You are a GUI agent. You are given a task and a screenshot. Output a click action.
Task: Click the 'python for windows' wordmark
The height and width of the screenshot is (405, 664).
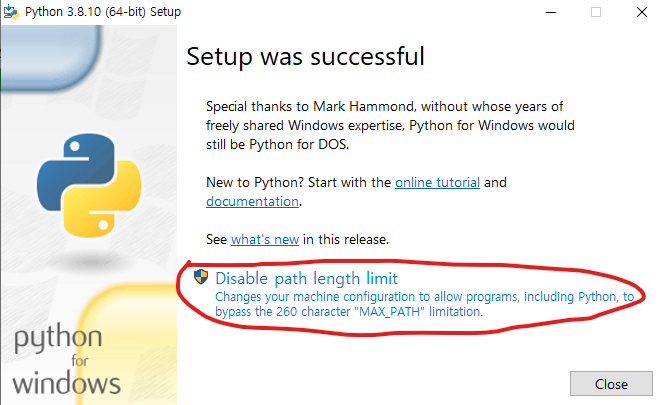click(66, 359)
